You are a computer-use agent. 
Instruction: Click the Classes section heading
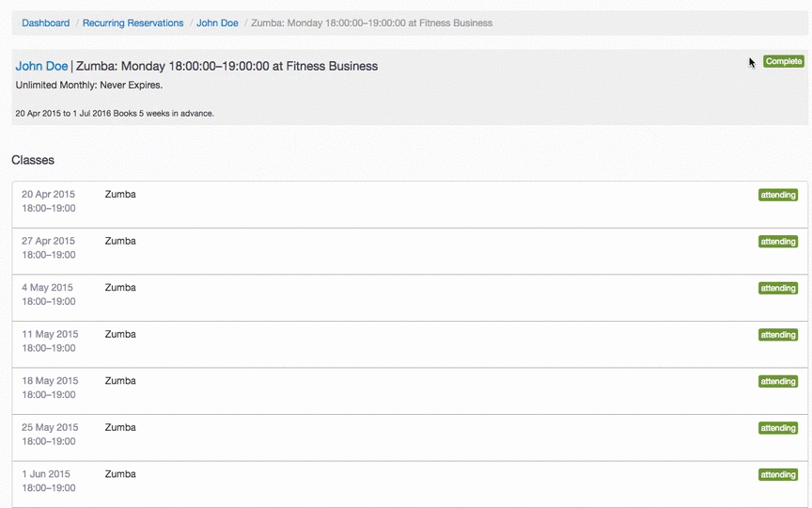pyautogui.click(x=33, y=160)
